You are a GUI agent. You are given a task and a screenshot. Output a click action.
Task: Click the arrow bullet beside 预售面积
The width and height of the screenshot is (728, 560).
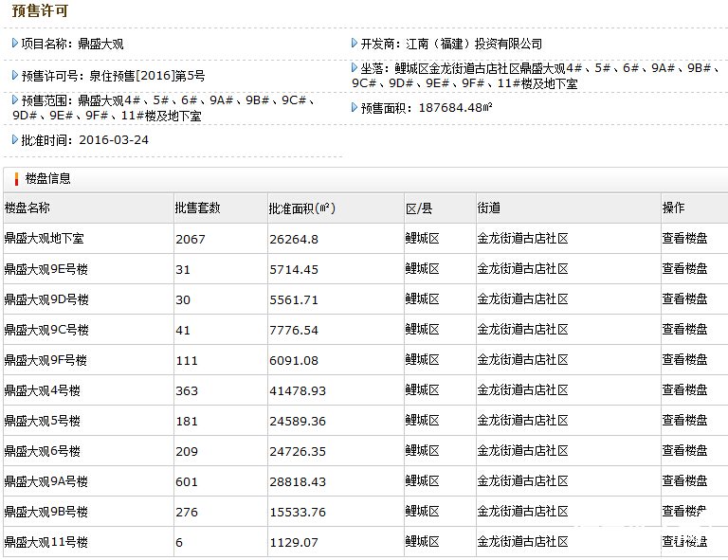tap(355, 107)
